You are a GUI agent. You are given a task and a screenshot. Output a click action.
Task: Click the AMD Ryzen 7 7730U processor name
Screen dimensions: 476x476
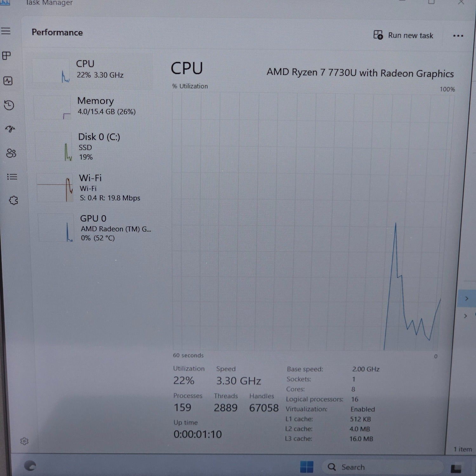(360, 73)
